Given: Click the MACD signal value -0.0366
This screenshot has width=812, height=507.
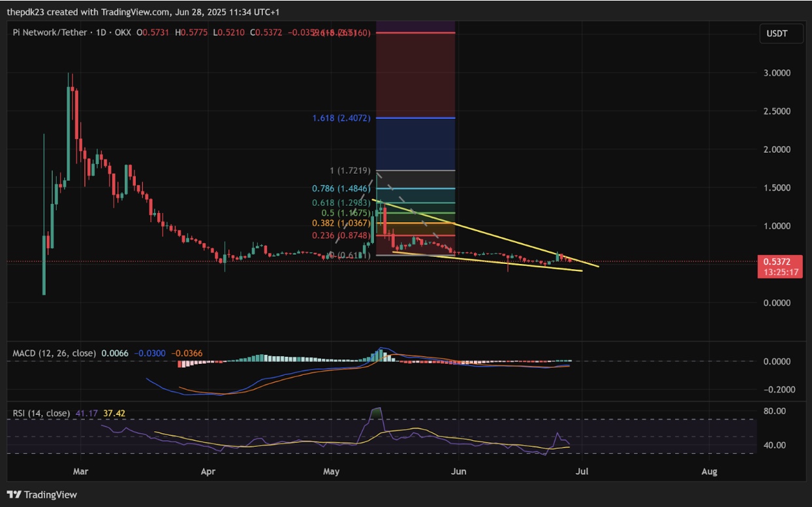Looking at the screenshot, I should (x=187, y=353).
